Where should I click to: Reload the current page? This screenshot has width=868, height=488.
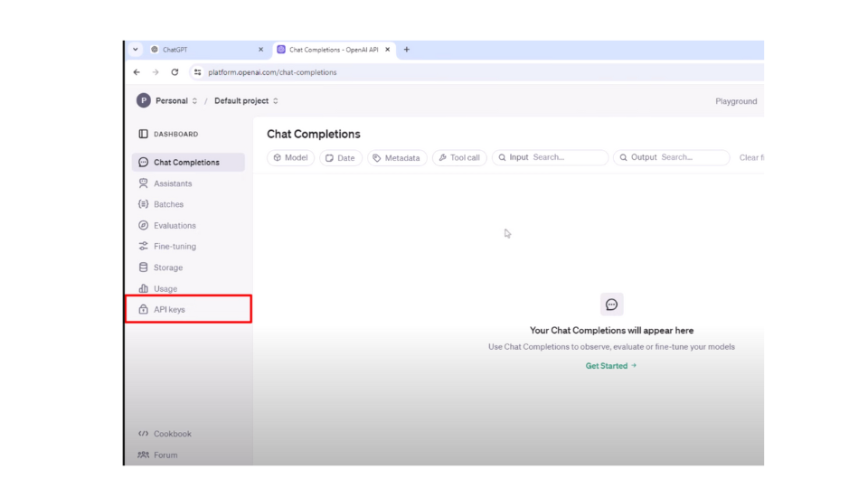click(x=175, y=72)
